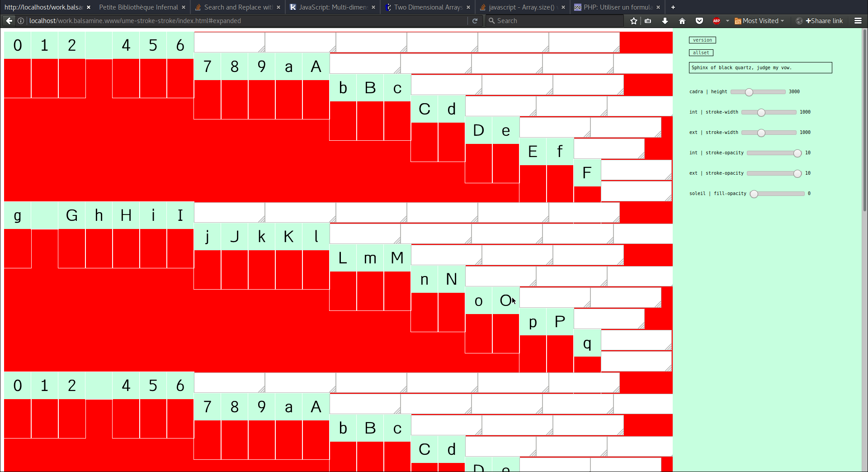Open the Most Visited bookmarks dropdown
The width and height of the screenshot is (868, 472).
pyautogui.click(x=759, y=21)
